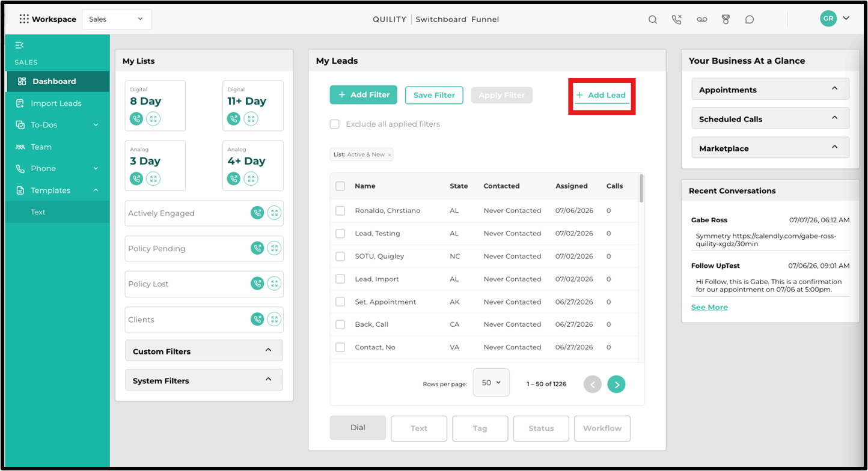
Task: Click the Dial button below leads table
Action: point(358,428)
